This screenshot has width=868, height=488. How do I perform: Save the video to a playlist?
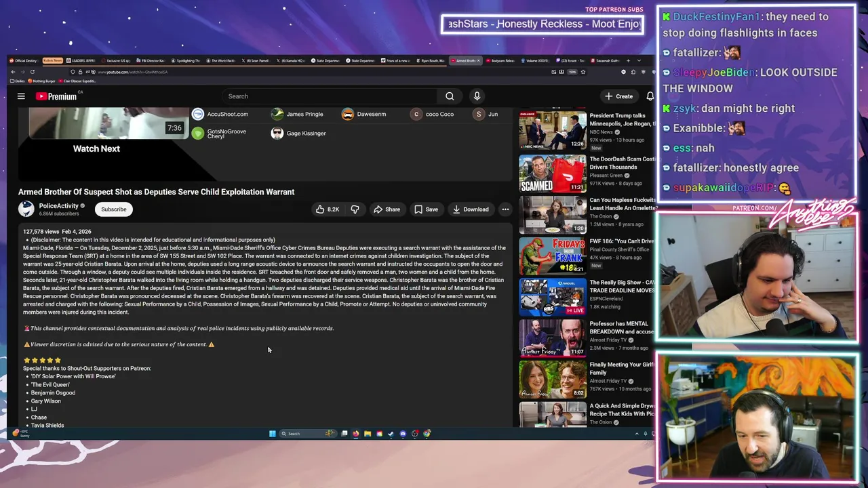coord(426,209)
